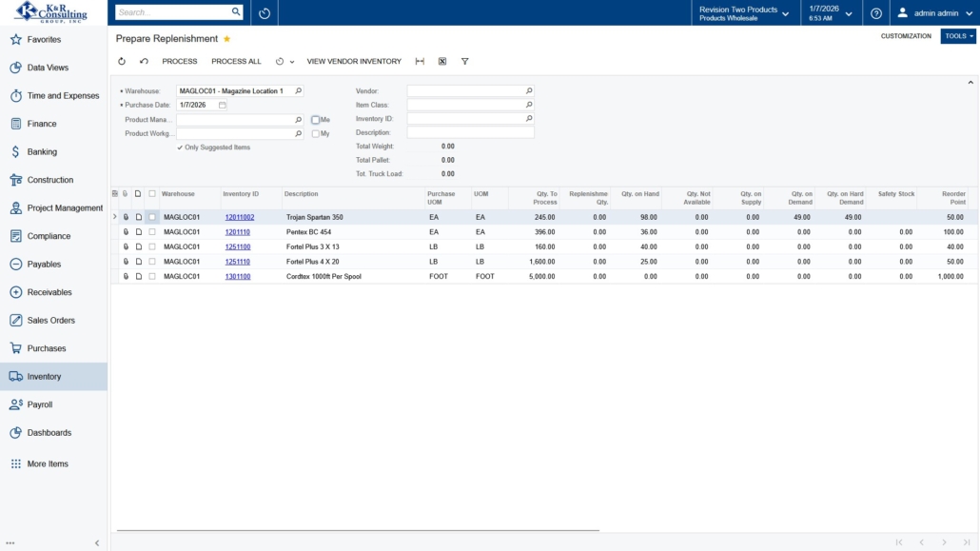Screen dimensions: 980x551
Task: Tick the 'My' workgroup checkbox
Action: (x=315, y=134)
